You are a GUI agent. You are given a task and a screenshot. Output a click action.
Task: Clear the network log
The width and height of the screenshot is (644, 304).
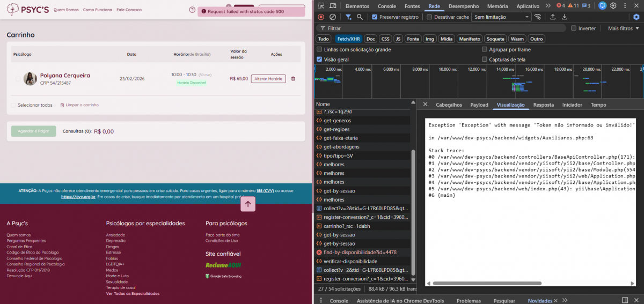point(333,17)
